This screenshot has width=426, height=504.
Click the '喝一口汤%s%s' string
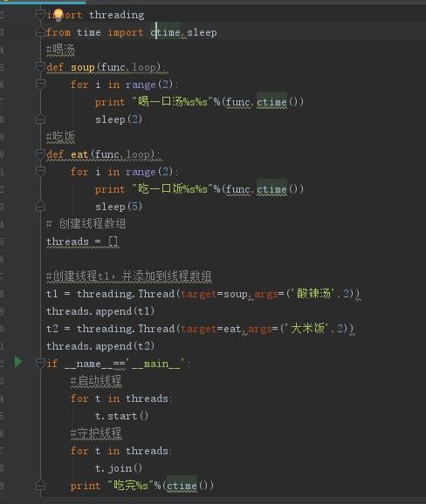pyautogui.click(x=172, y=102)
